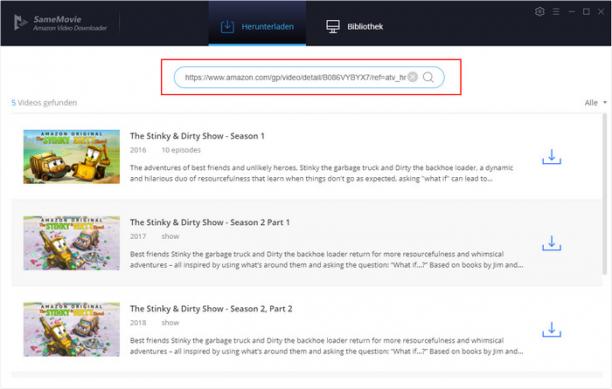Select the Season 2 Part 1 thumbnail

(x=71, y=243)
